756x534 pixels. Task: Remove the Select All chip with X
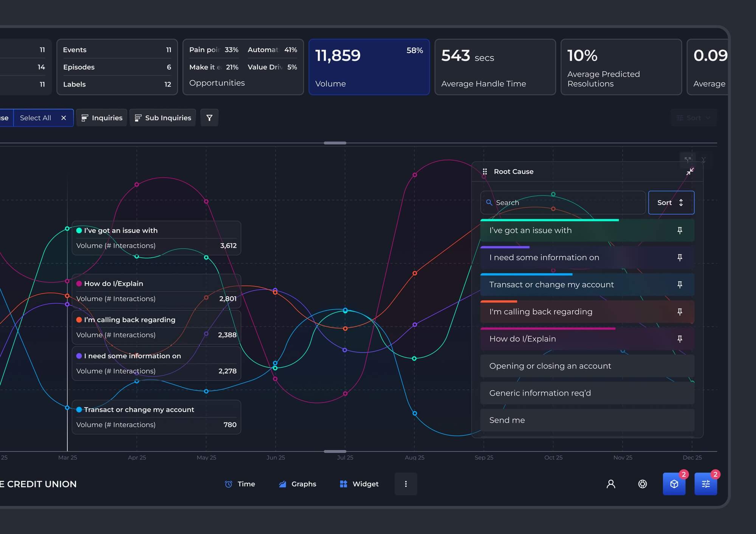click(64, 118)
